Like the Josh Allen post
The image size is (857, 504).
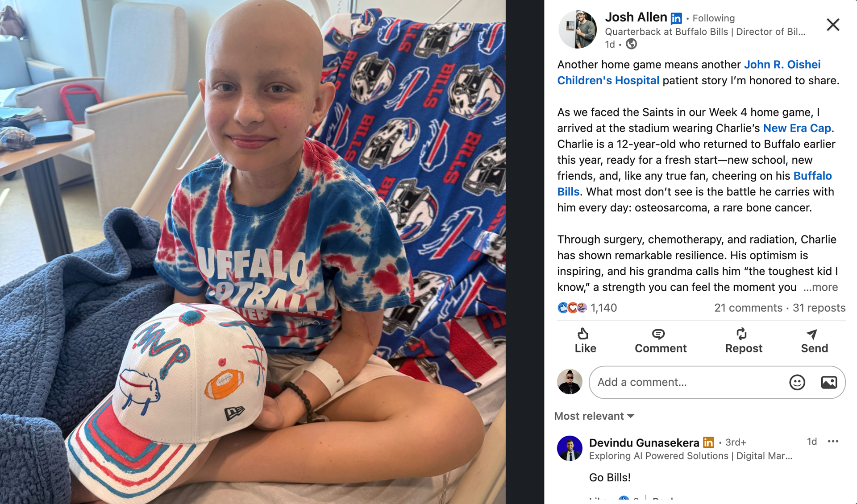[x=585, y=341]
